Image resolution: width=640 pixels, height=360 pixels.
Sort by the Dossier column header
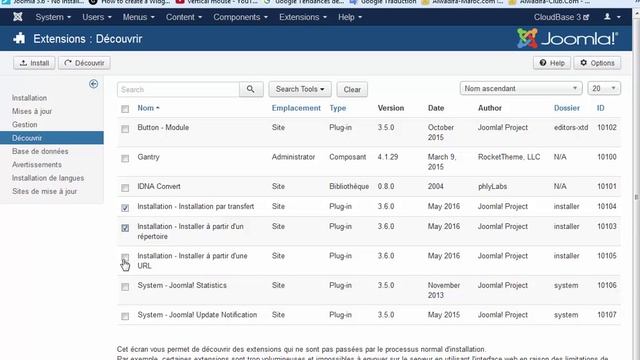click(x=567, y=108)
